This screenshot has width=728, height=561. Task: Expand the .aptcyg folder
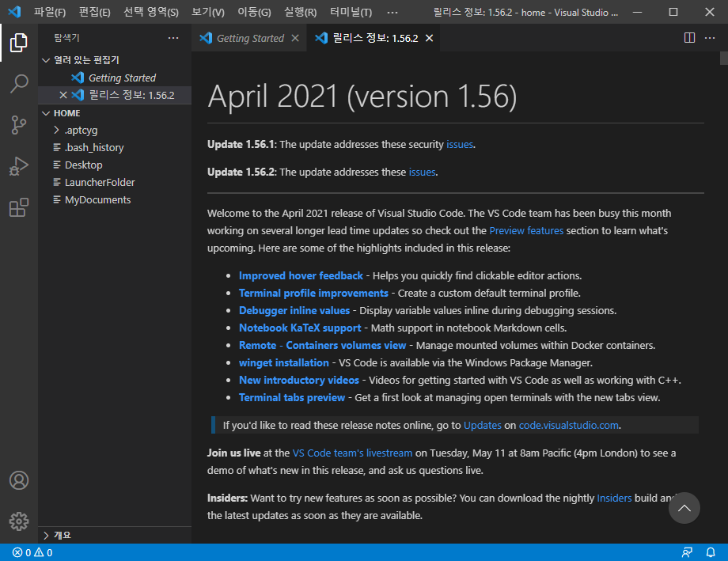(x=57, y=130)
